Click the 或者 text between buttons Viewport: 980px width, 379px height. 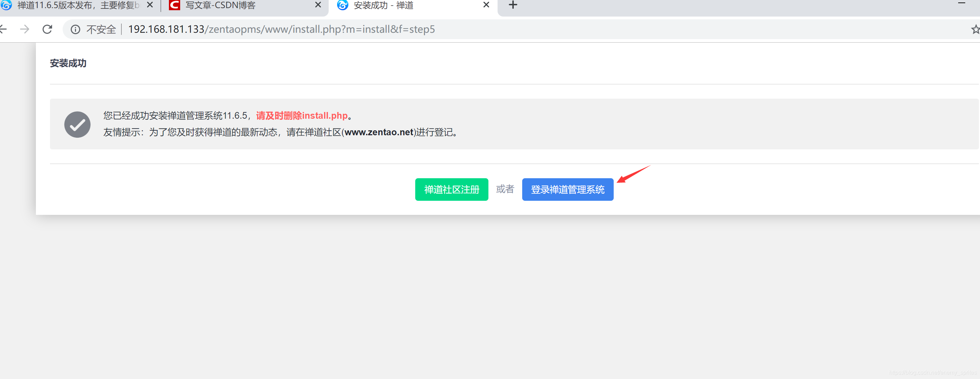coord(505,189)
